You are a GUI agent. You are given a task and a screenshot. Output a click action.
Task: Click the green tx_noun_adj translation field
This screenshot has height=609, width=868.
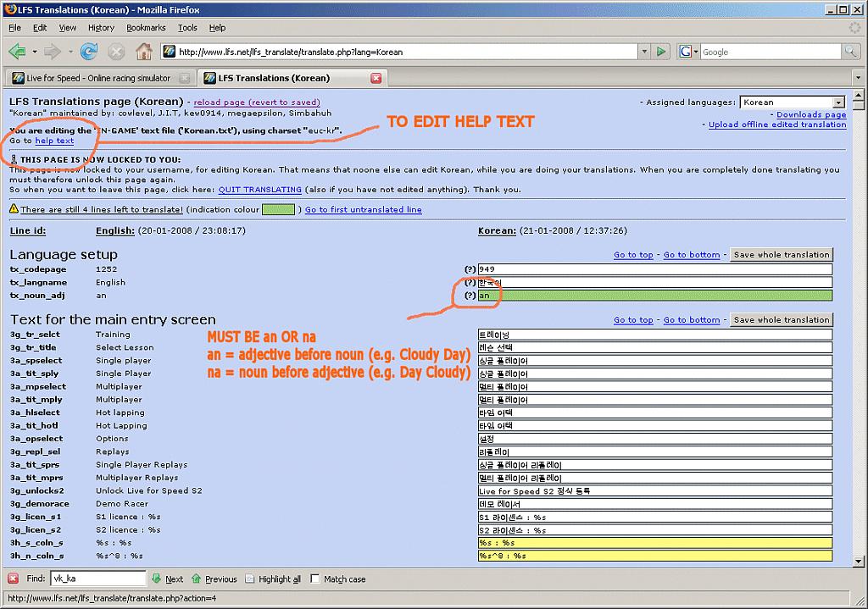coord(655,296)
